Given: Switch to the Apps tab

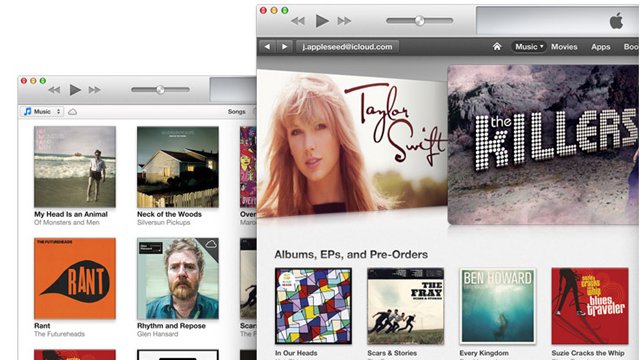Looking at the screenshot, I should click(600, 47).
